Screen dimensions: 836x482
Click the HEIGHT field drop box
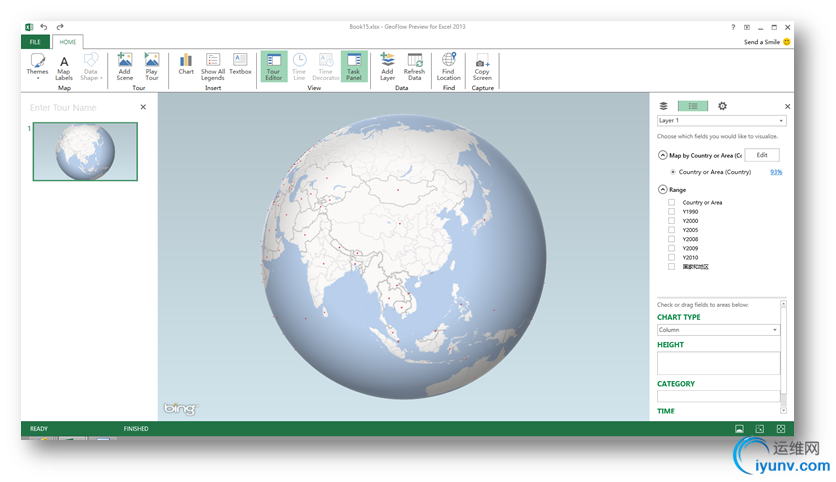(x=718, y=363)
